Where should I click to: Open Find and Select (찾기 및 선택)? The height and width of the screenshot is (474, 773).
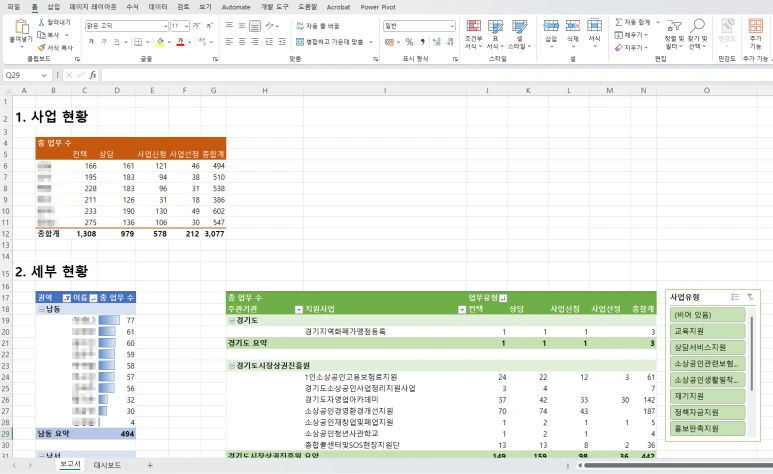point(698,34)
